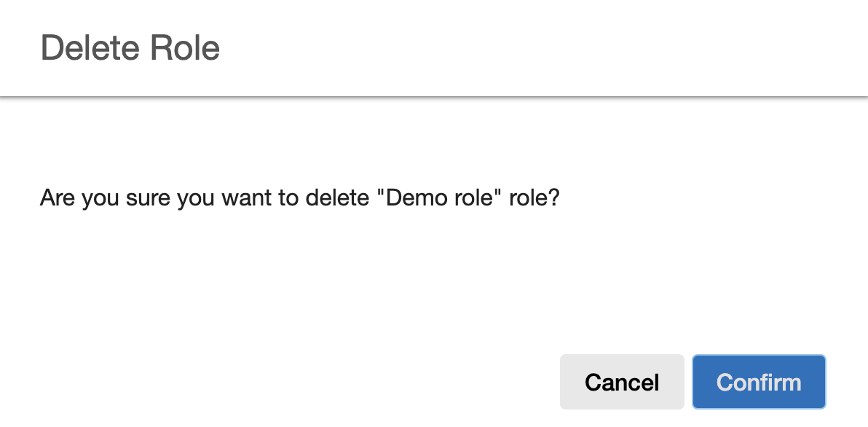Approve role deletion with Confirm
This screenshot has height=427, width=868.
coord(758,382)
